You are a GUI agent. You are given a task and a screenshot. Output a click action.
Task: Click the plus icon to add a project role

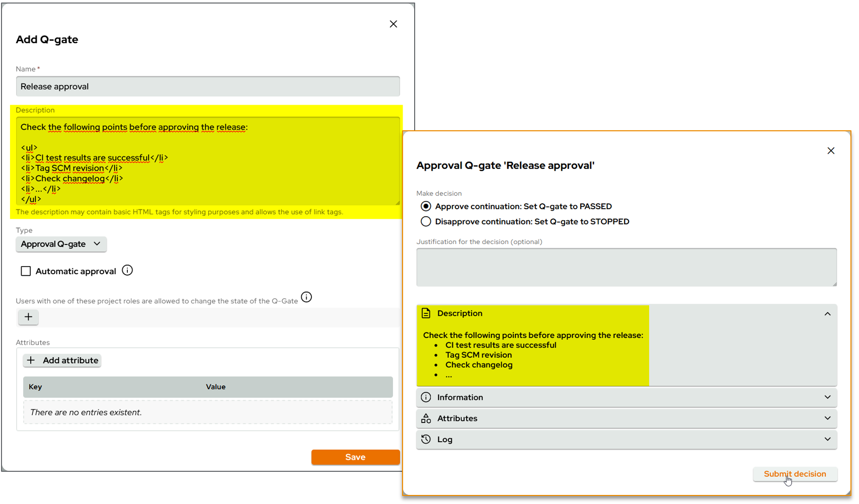(x=28, y=317)
